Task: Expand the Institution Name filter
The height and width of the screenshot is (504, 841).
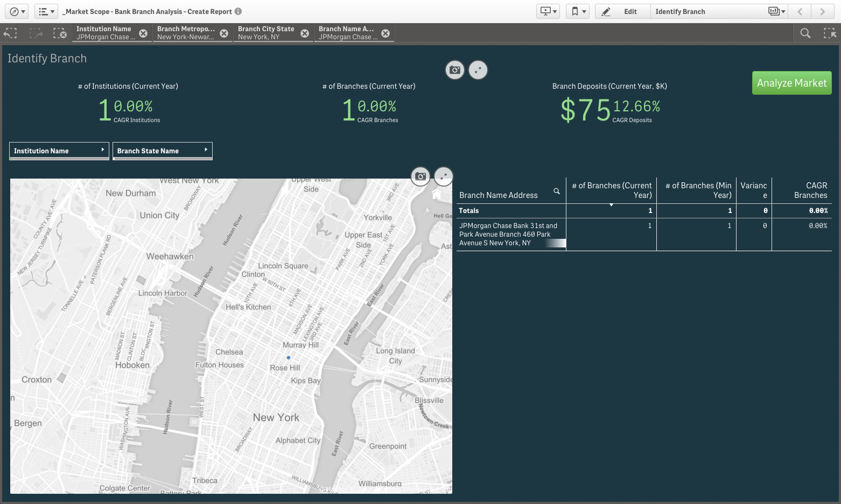Action: tap(59, 151)
